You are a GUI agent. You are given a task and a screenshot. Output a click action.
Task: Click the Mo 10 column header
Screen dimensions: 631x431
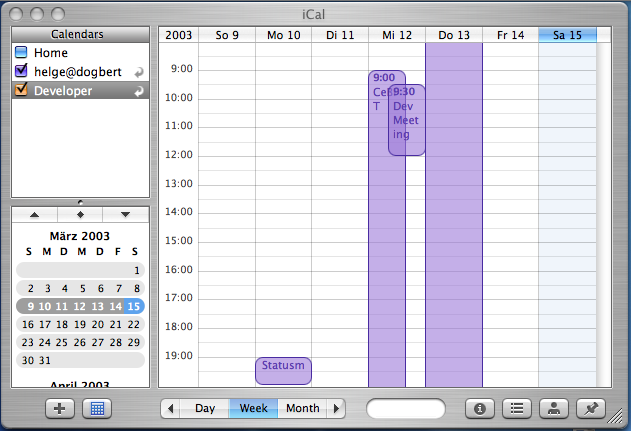tap(284, 35)
